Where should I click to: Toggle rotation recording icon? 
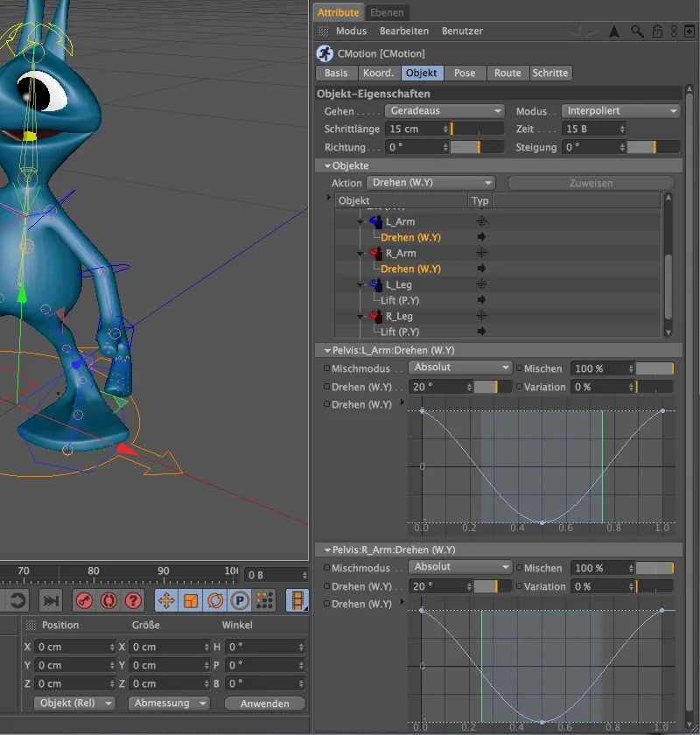[x=214, y=599]
